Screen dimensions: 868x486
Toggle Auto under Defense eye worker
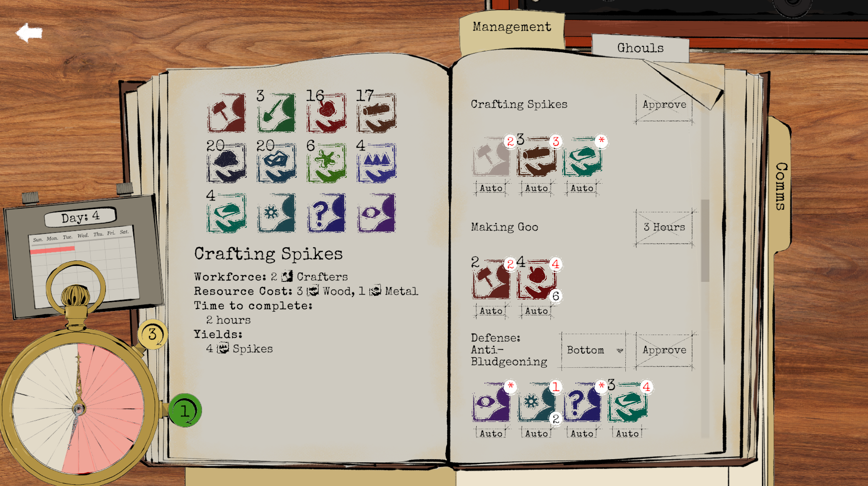[491, 434]
